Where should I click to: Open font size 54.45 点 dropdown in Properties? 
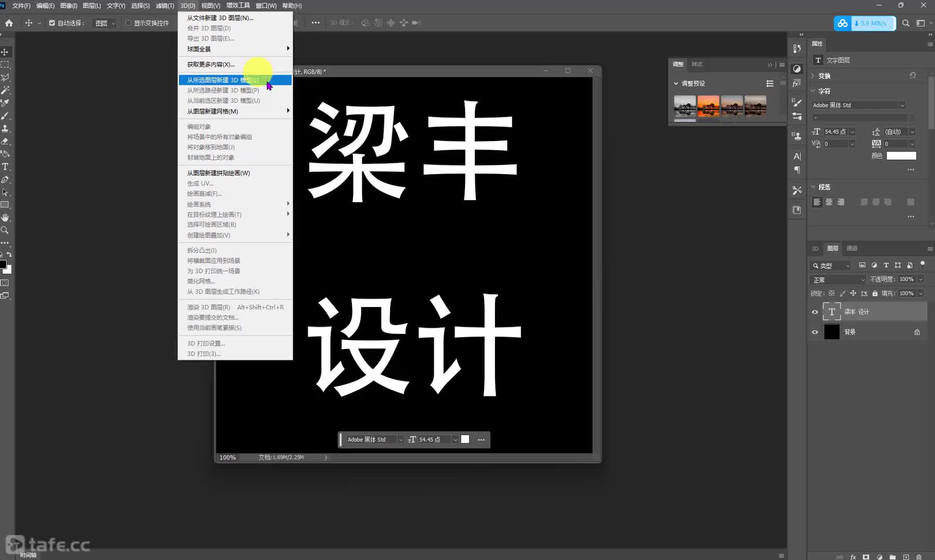tap(852, 132)
